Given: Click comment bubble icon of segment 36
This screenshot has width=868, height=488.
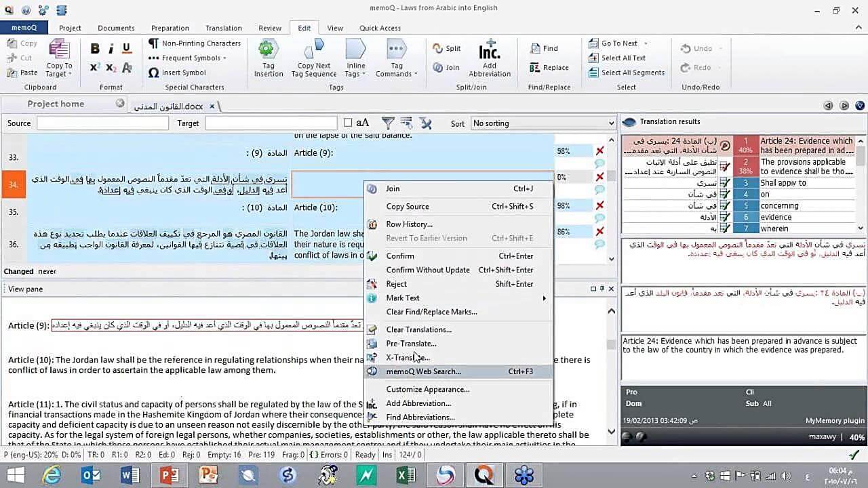Looking at the screenshot, I should (599, 244).
